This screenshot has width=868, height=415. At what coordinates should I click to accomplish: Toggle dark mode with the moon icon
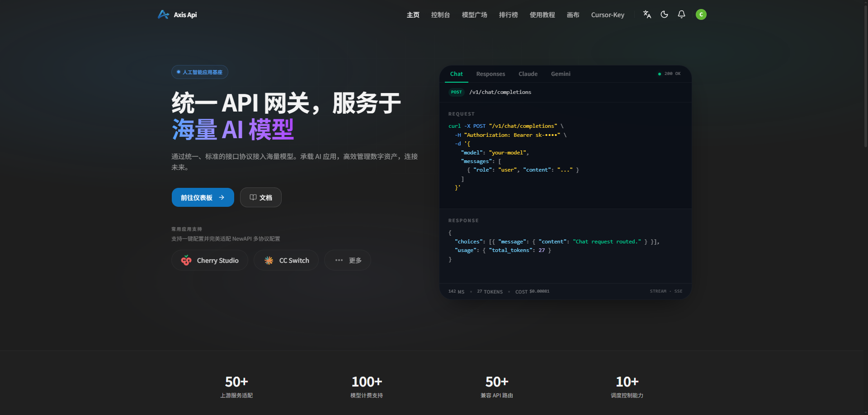664,14
